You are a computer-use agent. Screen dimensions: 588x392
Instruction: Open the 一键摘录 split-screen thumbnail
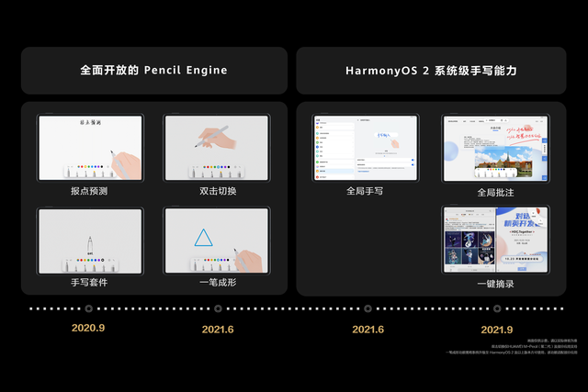coord(495,240)
